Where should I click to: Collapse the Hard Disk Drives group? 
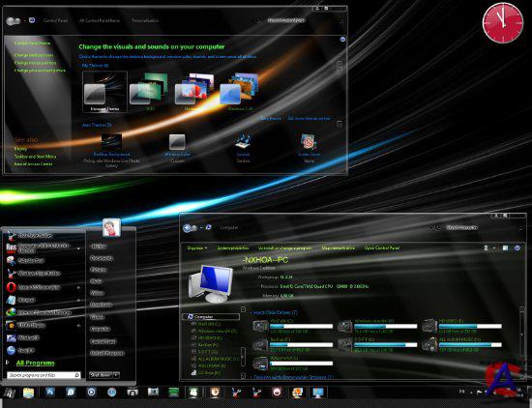[x=251, y=312]
